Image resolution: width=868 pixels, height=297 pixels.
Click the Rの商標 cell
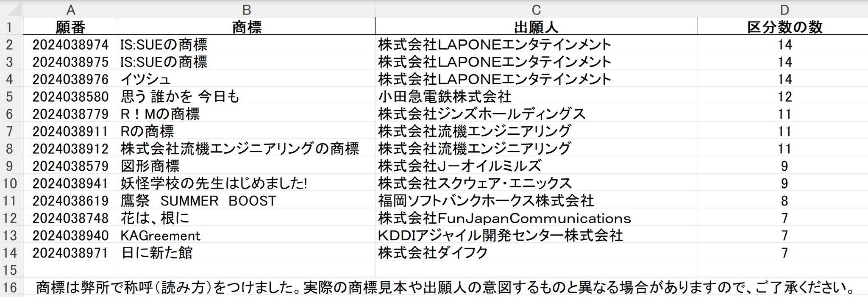247,131
